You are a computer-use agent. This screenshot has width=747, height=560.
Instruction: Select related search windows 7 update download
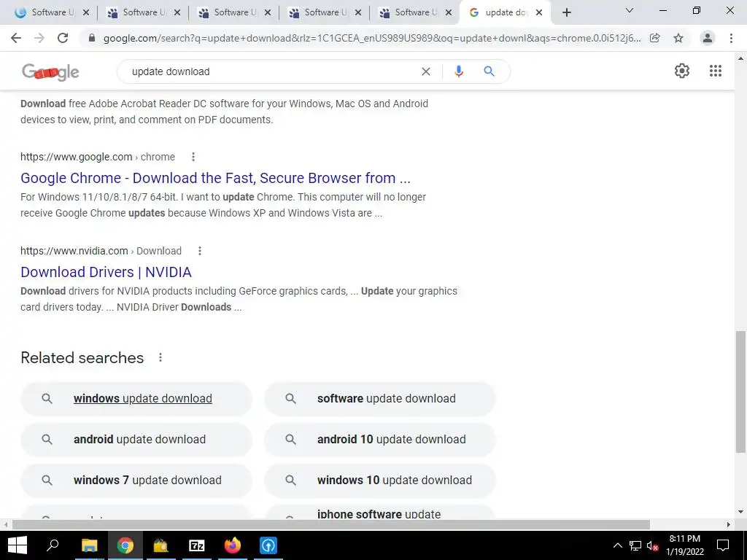point(136,480)
